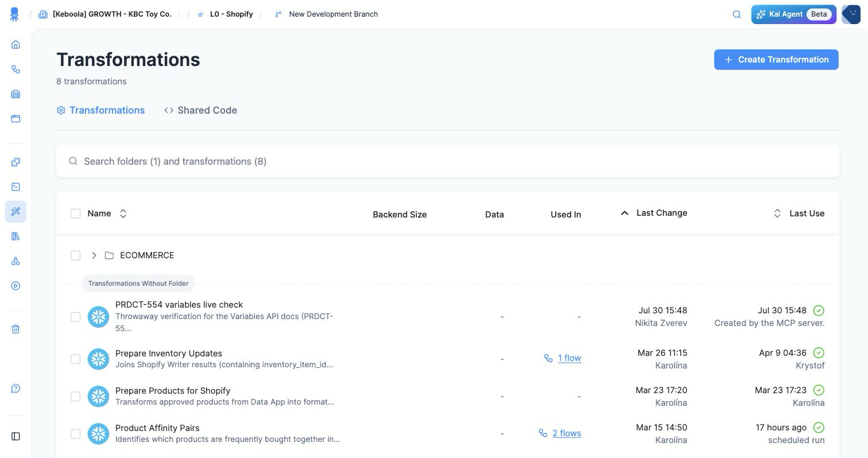Check the ECOMMERCE folder checkbox

75,255
